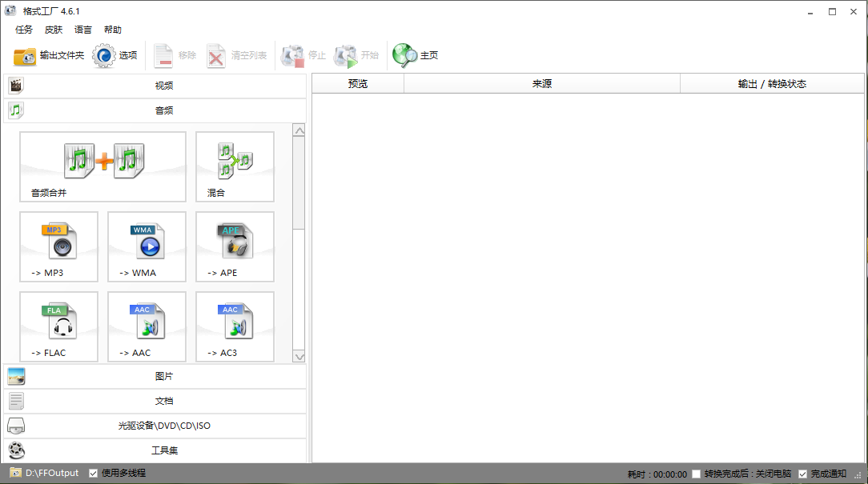The image size is (868, 484).
Task: Click the Format Factory title bar app icon
Action: pos(10,10)
